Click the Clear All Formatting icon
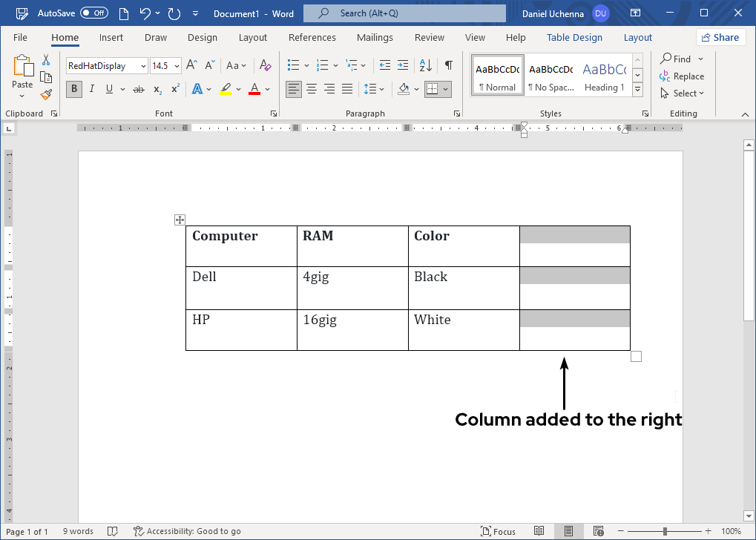The width and height of the screenshot is (756, 540). coord(266,66)
